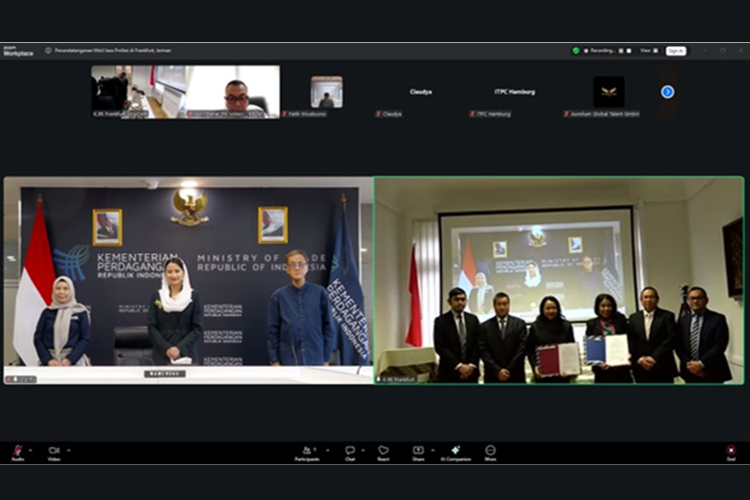Expand the video options arrow
Viewport: 750px width, 500px height.
point(66,449)
